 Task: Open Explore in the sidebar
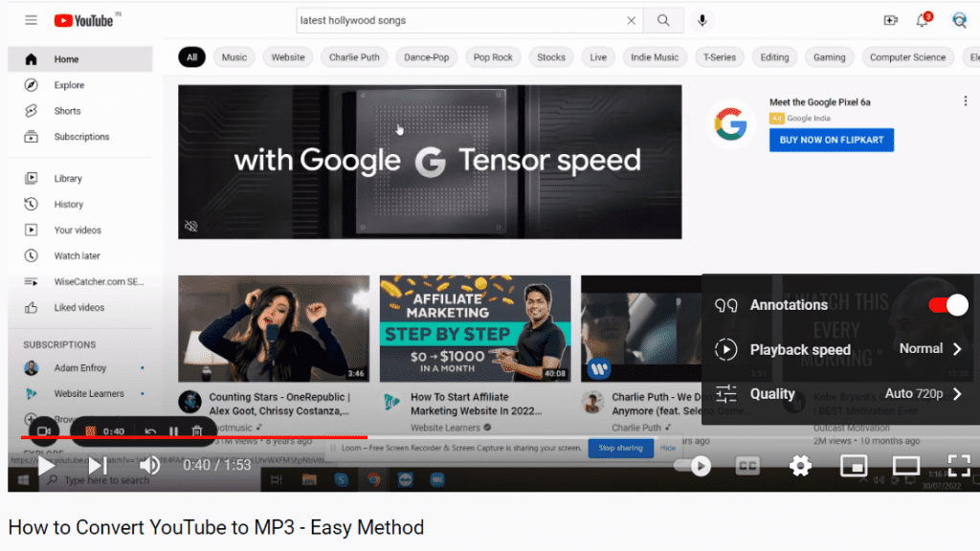tap(80, 85)
